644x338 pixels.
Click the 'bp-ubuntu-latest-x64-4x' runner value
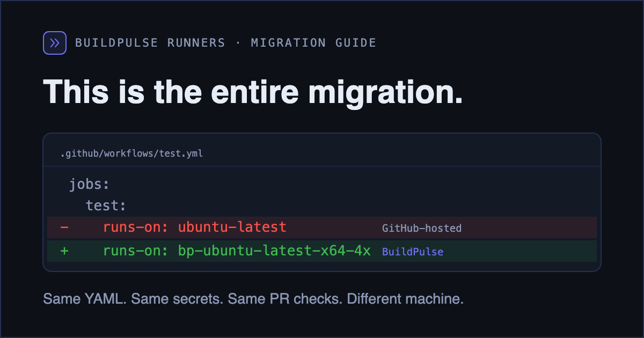pos(274,251)
